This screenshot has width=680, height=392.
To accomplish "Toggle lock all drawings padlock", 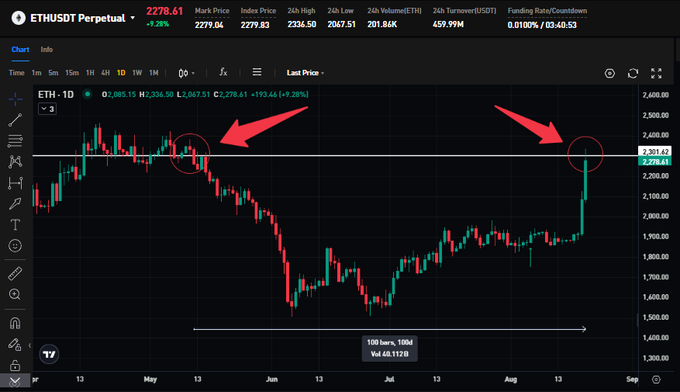I will [15, 365].
